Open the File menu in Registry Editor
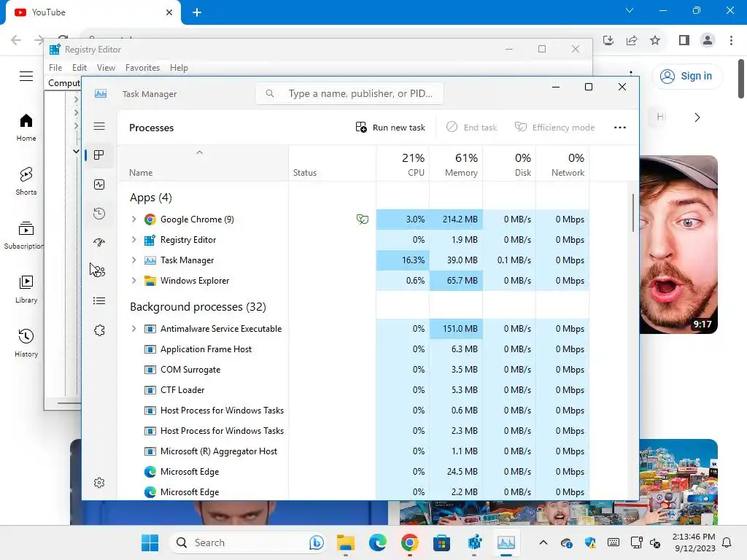Image resolution: width=747 pixels, height=560 pixels. pos(55,68)
